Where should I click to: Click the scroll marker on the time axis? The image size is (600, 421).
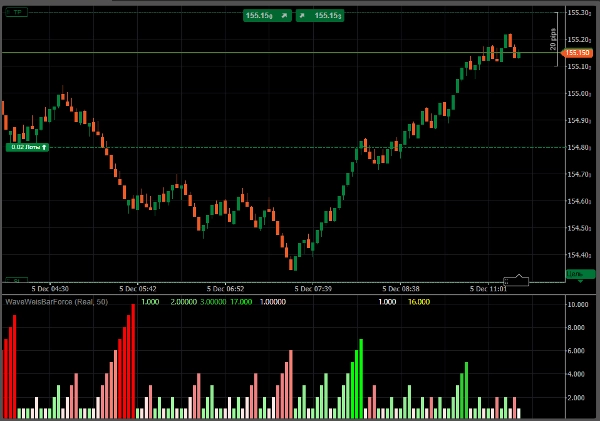515,281
